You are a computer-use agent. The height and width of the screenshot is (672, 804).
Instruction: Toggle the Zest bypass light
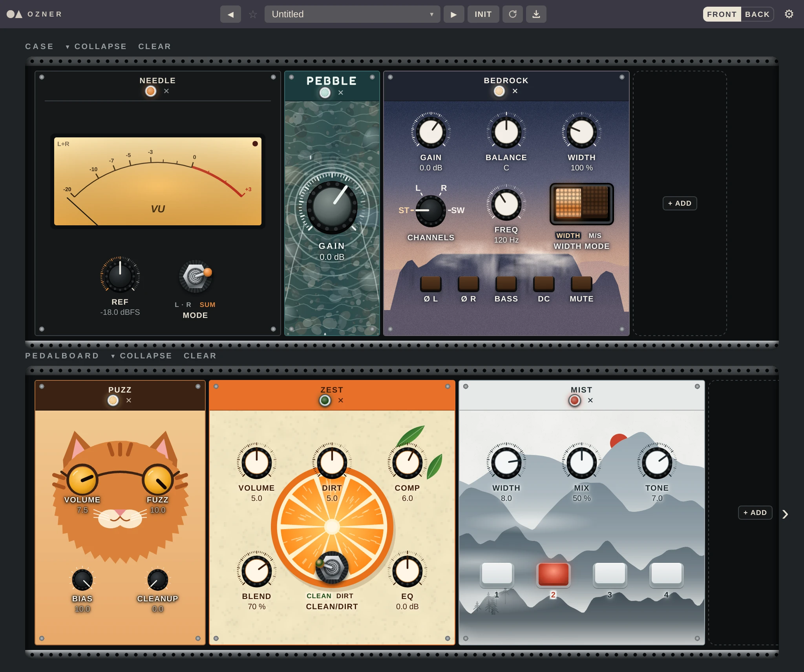[325, 400]
